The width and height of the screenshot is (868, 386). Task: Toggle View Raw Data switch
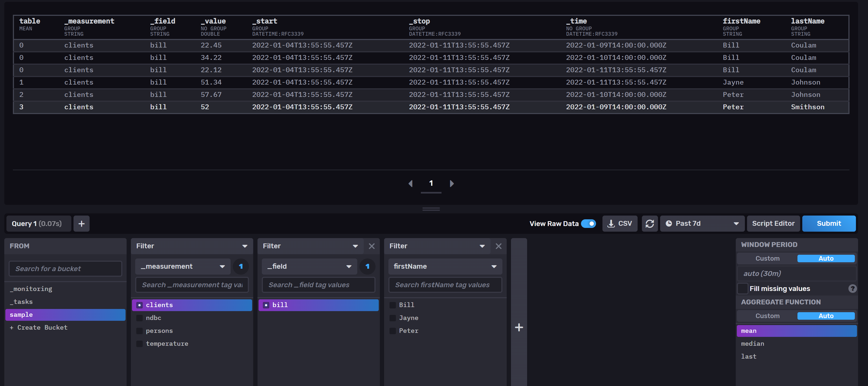point(588,224)
